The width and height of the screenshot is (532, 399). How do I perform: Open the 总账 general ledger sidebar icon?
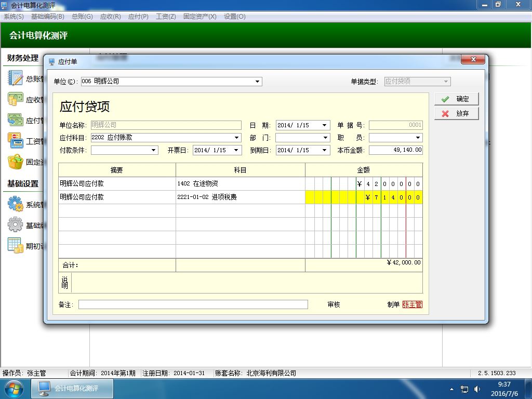coord(15,78)
